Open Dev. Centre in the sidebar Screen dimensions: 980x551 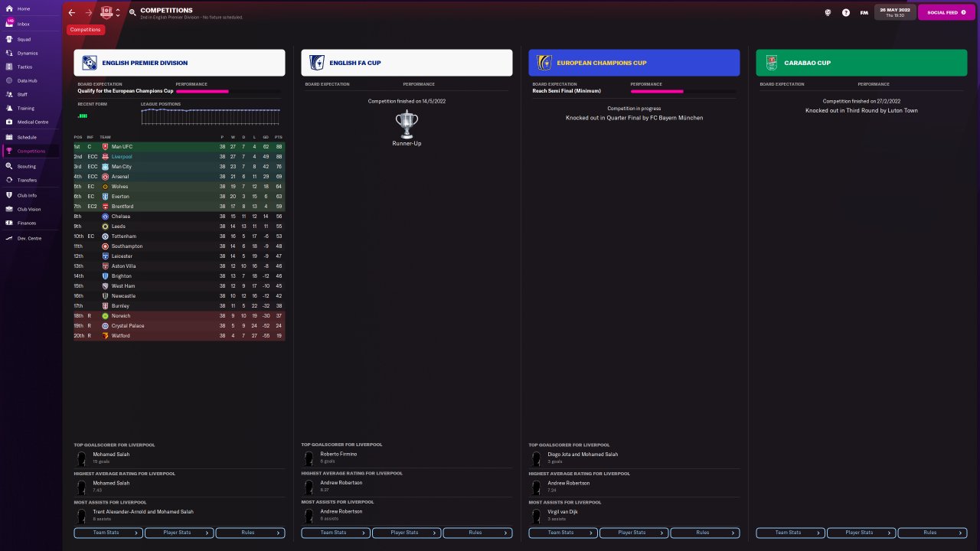click(30, 238)
